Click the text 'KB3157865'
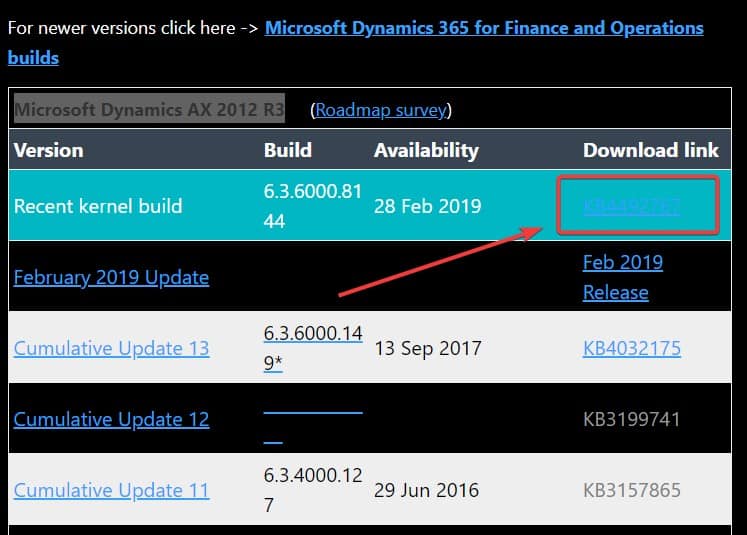 click(x=632, y=490)
